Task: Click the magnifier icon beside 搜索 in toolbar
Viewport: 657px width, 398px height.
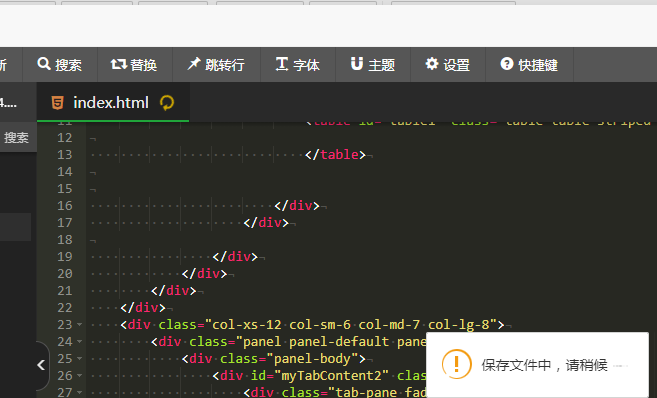Action: pos(44,64)
